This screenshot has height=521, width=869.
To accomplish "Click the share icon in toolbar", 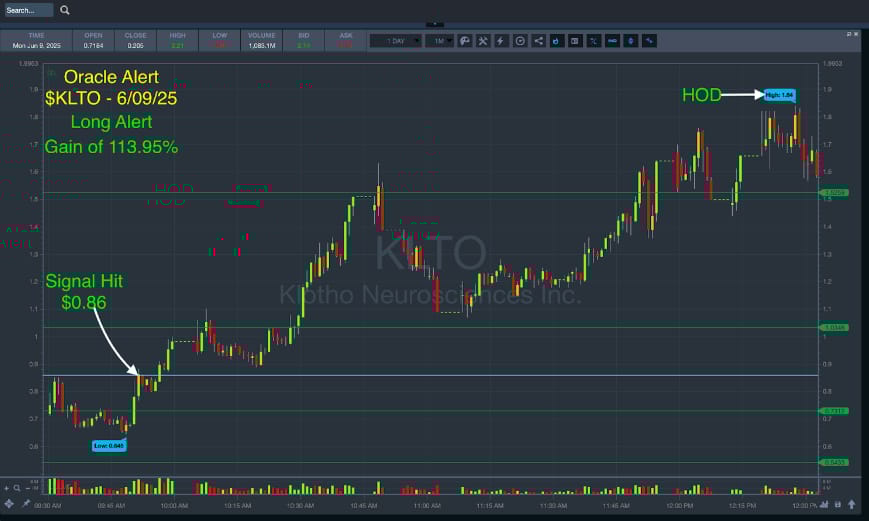I will 538,41.
